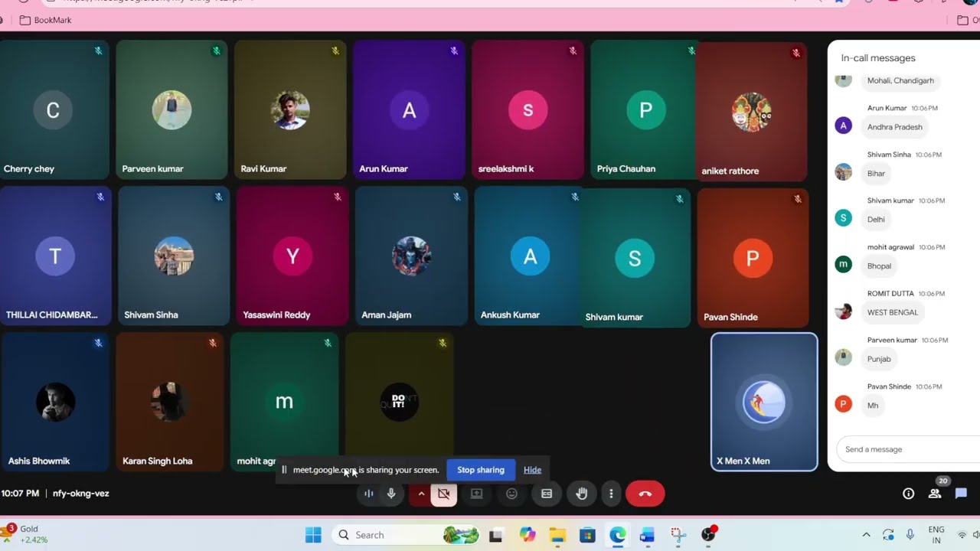
Task: Leave call with red hang-up button
Action: (645, 494)
